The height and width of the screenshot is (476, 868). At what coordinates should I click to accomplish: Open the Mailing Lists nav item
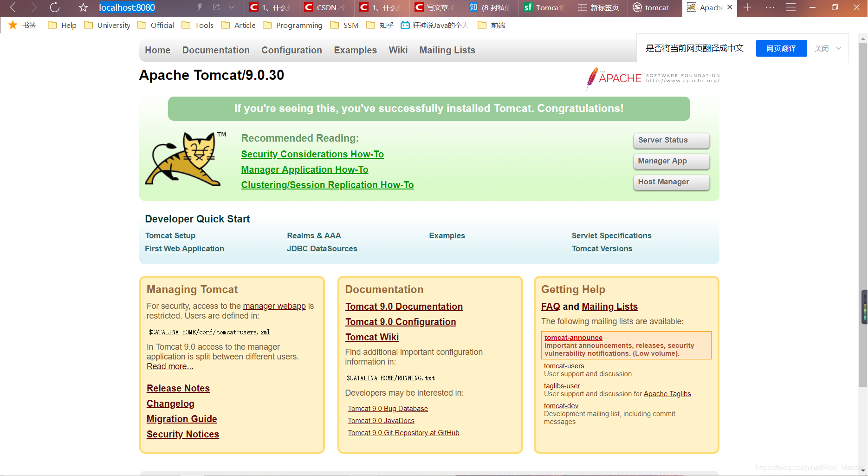click(x=447, y=50)
